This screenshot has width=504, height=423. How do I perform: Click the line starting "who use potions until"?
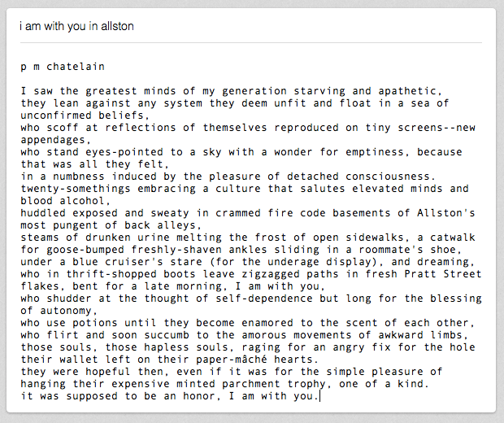(x=163, y=323)
